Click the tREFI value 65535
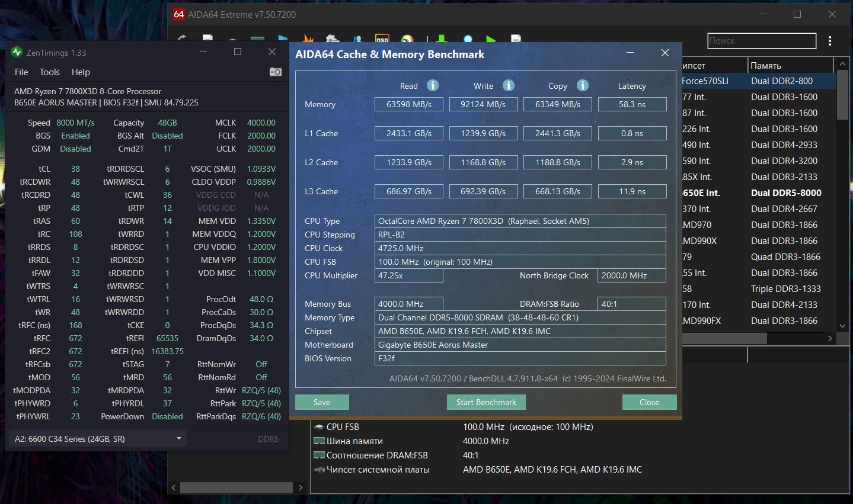 coord(167,338)
